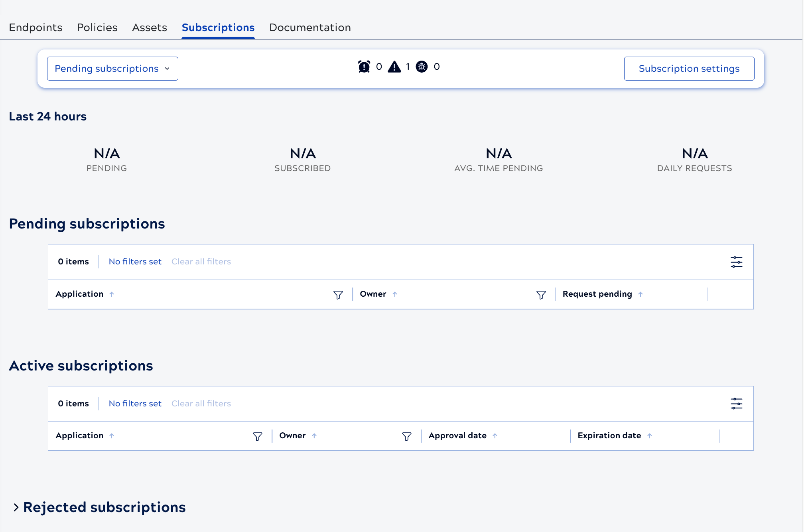
Task: Open the Policies tab
Action: (x=97, y=28)
